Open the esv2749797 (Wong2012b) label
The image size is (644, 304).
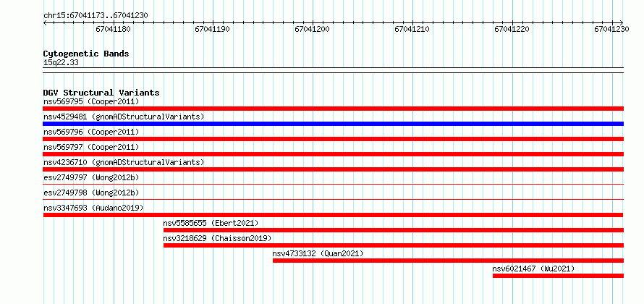91,177
